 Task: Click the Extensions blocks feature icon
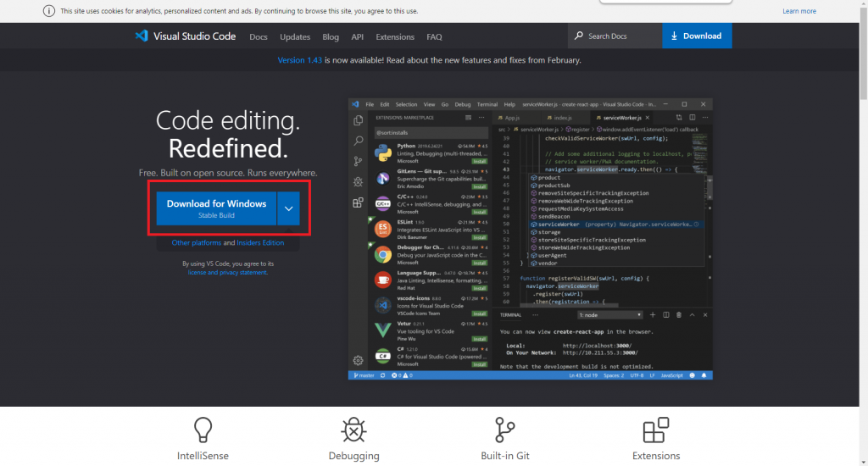(656, 430)
